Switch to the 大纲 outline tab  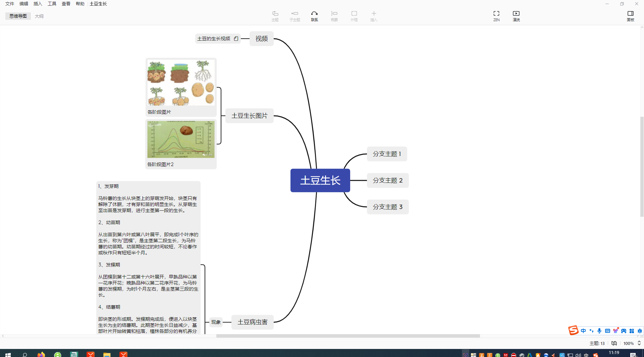point(39,16)
